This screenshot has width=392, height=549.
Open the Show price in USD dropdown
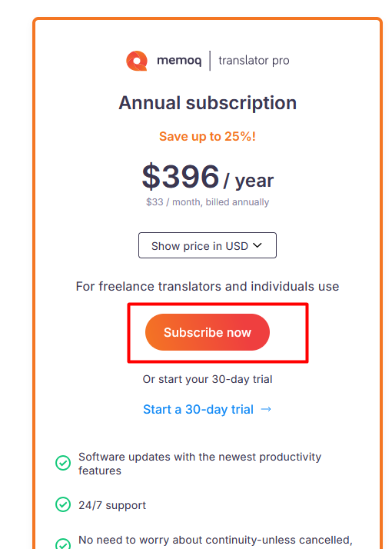[x=208, y=245]
